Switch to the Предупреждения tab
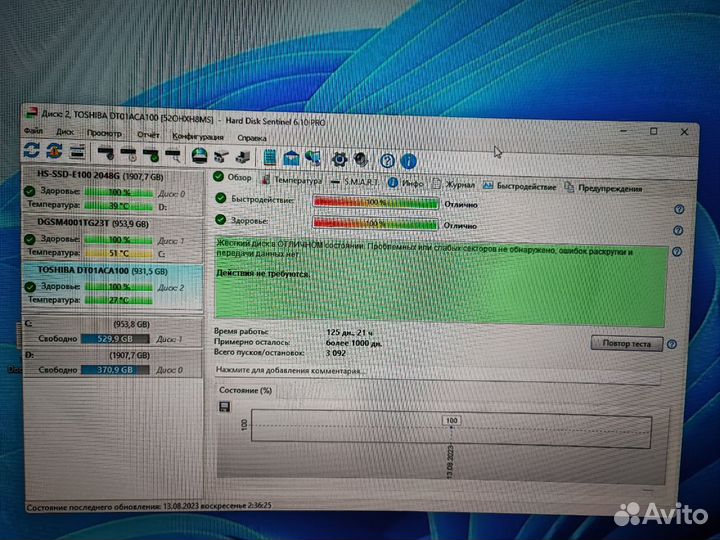 (603, 188)
